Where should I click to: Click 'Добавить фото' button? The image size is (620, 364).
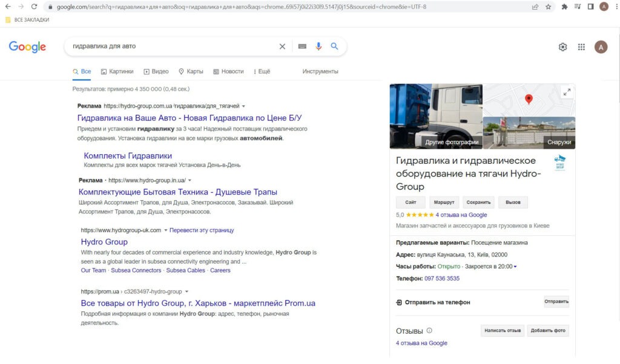[548, 331]
